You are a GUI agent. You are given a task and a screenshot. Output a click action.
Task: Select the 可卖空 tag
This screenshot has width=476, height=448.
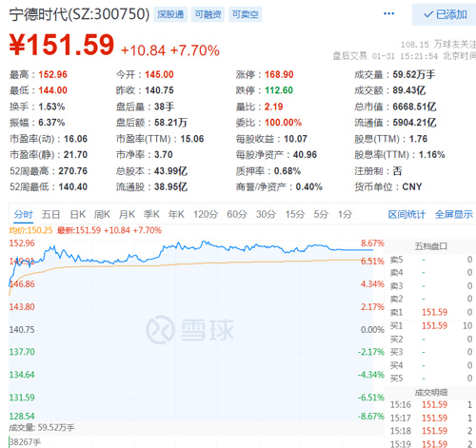245,14
